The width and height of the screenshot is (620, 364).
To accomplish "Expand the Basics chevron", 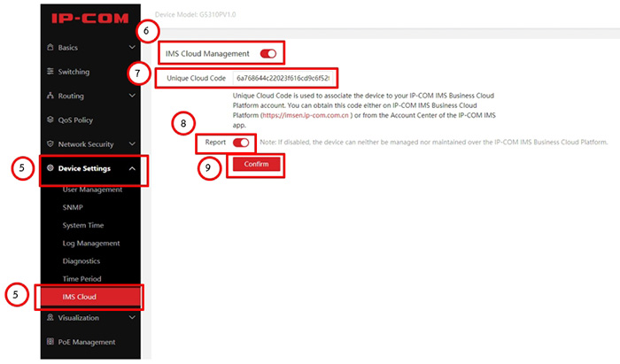I will pyautogui.click(x=132, y=48).
